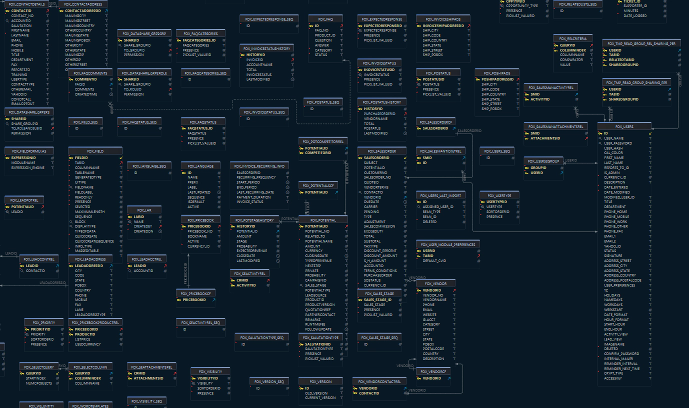Image resolution: width=689 pixels, height=408 pixels.
Task: Click LAST_NAME column in USERS table
Action: [613, 162]
